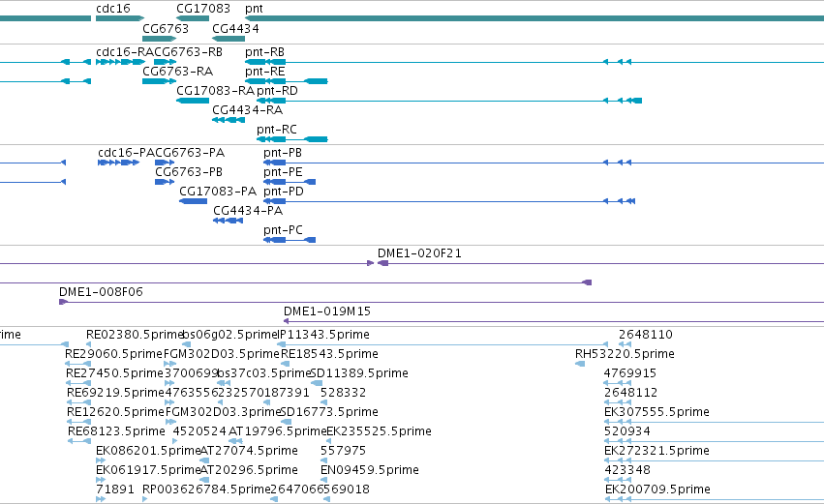Open the pnt-RC transcript label

click(x=277, y=130)
